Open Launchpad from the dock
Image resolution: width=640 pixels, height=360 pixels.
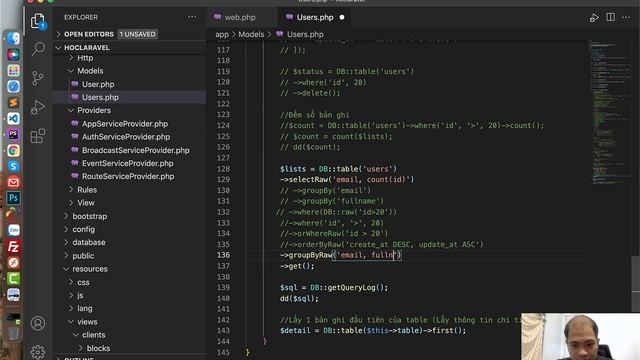(13, 70)
